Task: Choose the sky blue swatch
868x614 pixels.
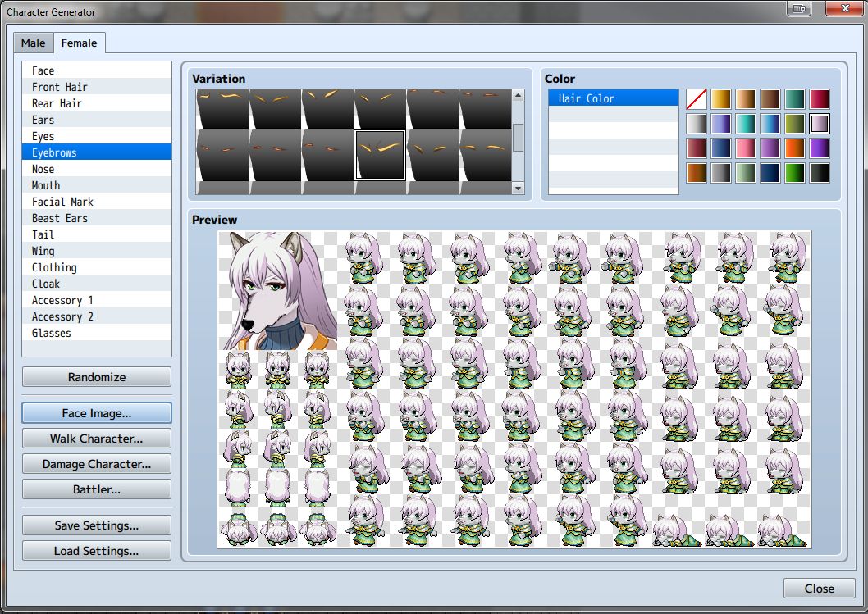Action: [770, 124]
